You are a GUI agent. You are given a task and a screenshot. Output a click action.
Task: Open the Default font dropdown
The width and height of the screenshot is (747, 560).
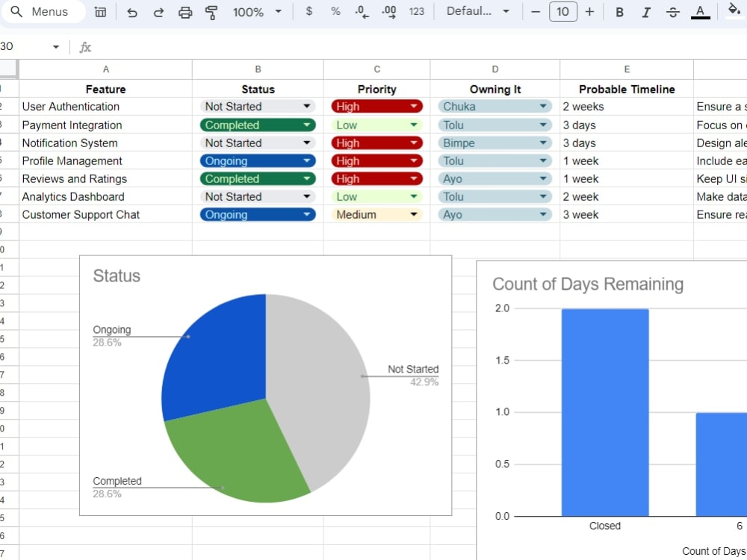coord(478,11)
